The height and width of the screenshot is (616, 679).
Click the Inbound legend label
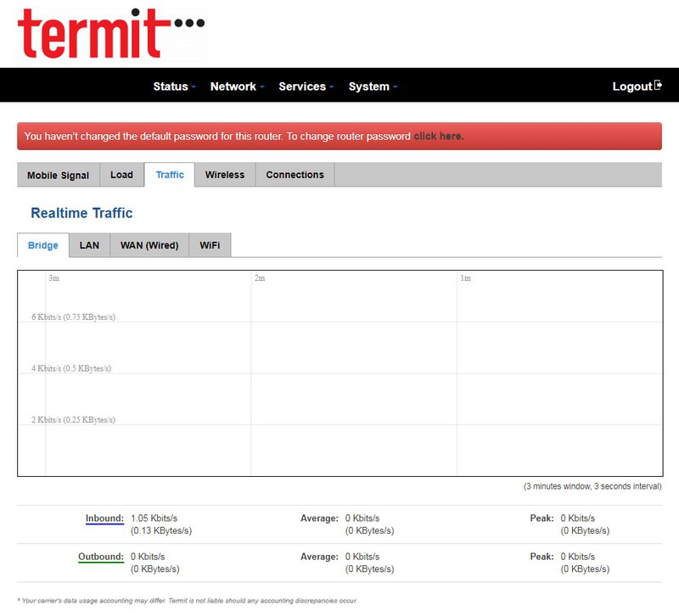pos(104,518)
